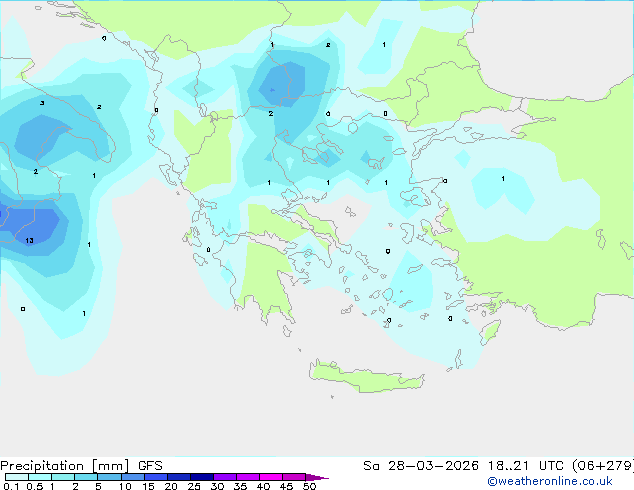Click the '13' precipitation value on the map
The image size is (634, 490).
pos(29,241)
